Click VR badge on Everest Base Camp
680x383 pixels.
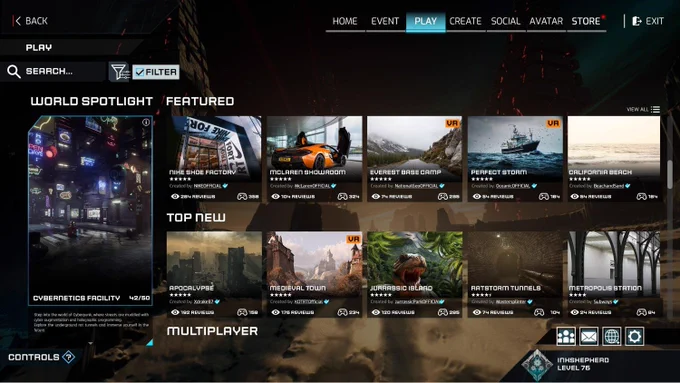(x=452, y=123)
